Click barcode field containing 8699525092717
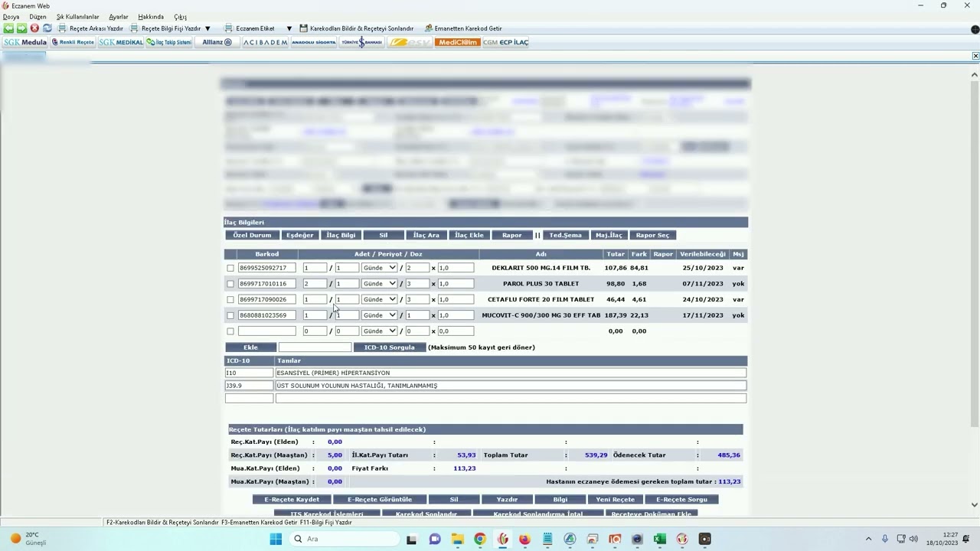Viewport: 980px width, 551px height. coord(266,268)
